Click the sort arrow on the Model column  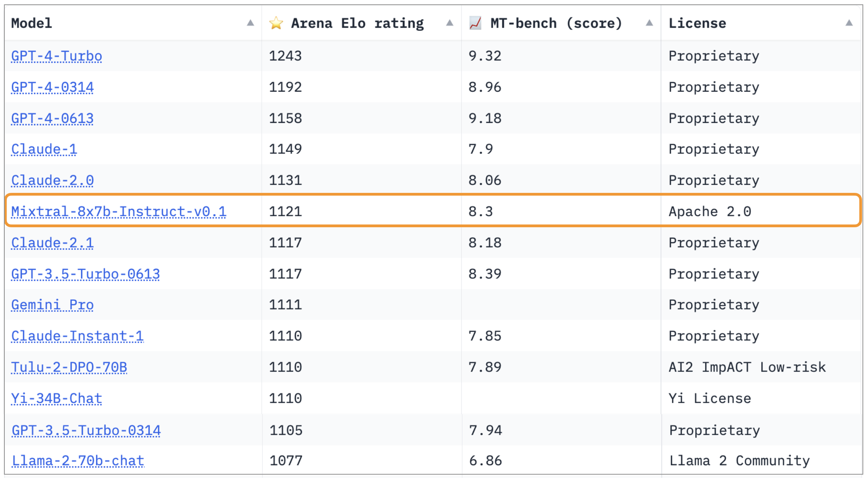[x=251, y=24]
